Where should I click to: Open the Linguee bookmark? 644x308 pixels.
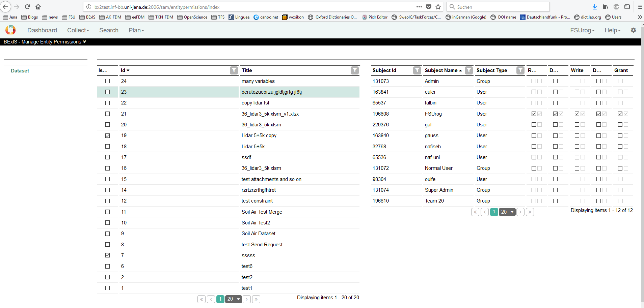239,17
